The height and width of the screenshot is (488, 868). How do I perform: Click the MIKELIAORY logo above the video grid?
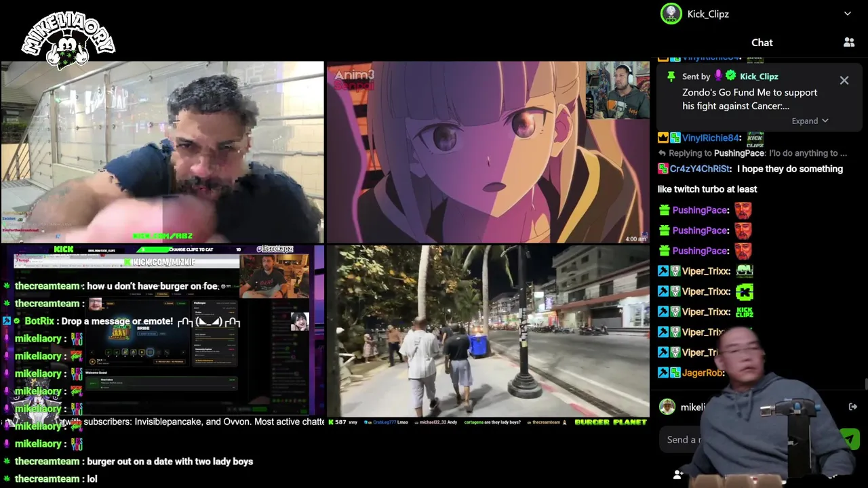68,39
